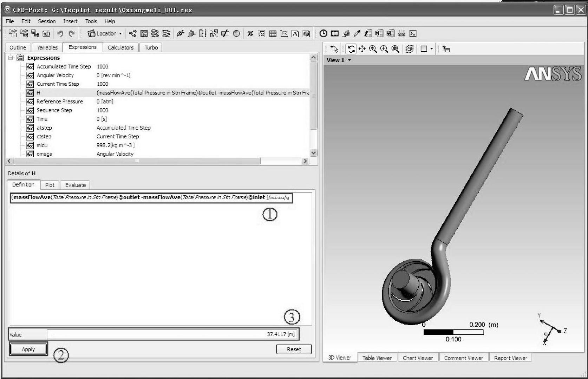The width and height of the screenshot is (588, 379).
Task: Open the Mesh Calculator
Action: (390, 34)
